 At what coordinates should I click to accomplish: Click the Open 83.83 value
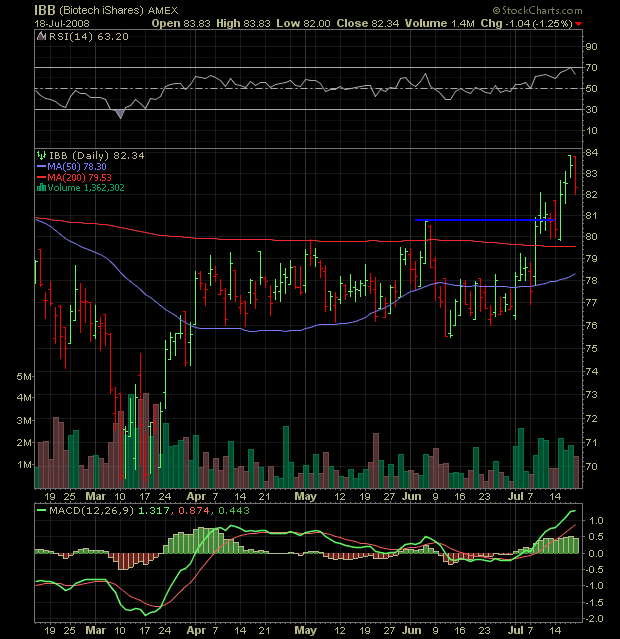click(181, 24)
